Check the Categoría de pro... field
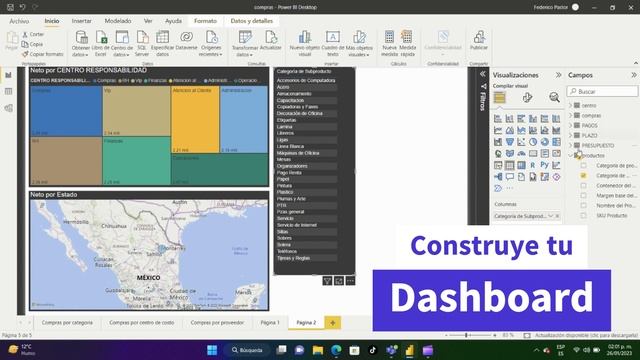 (x=583, y=166)
